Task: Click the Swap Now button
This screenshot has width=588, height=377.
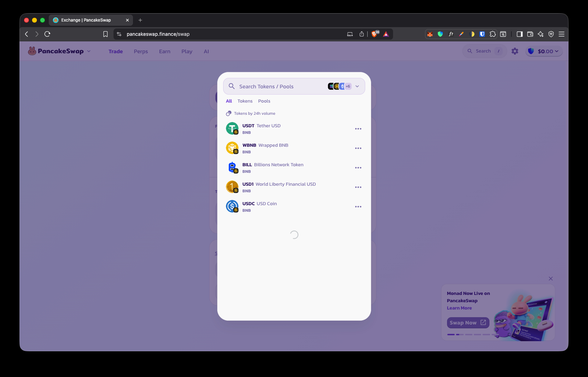Action: pos(468,323)
